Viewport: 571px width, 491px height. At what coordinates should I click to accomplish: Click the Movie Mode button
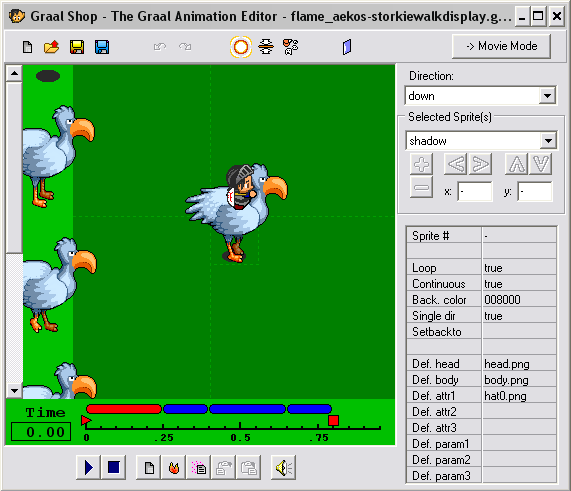click(501, 46)
